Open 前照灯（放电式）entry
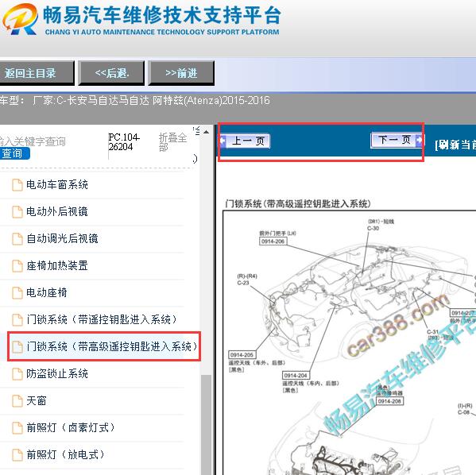The image size is (476, 475). click(x=65, y=455)
